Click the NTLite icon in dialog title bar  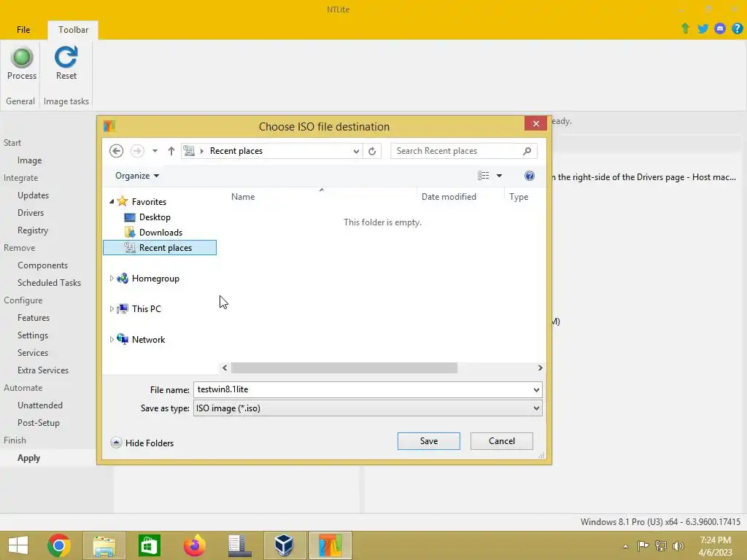pyautogui.click(x=109, y=126)
